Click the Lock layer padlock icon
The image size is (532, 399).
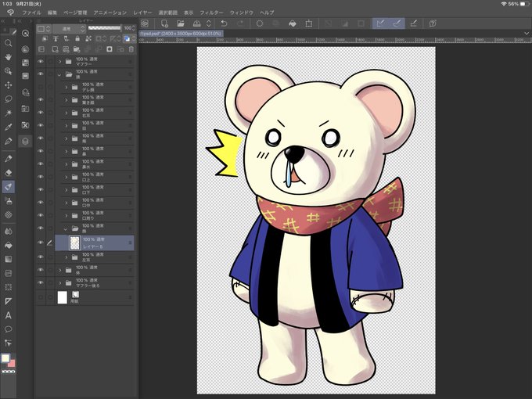(77, 38)
